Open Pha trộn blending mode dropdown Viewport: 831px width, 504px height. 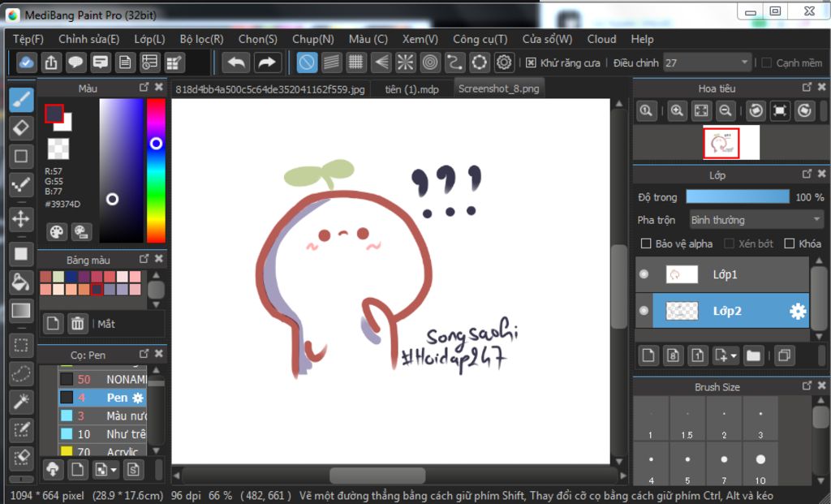tap(756, 219)
